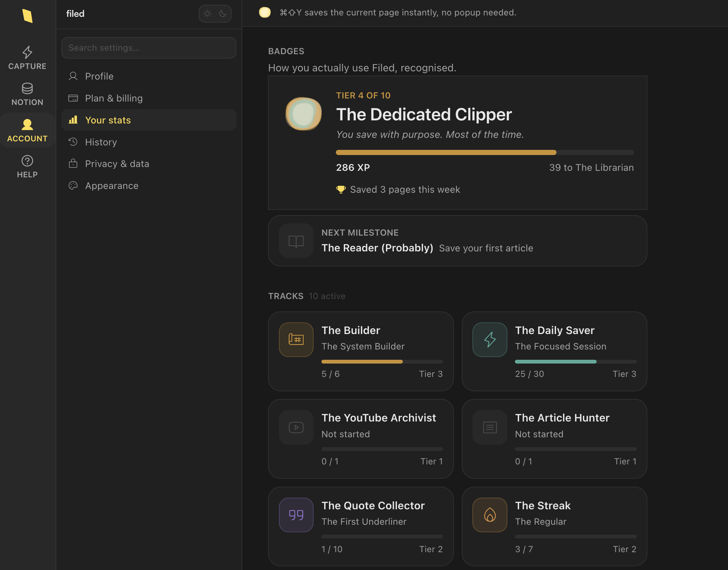Click The YouTube Archivist play icon
Image resolution: width=728 pixels, height=570 pixels.
click(296, 427)
